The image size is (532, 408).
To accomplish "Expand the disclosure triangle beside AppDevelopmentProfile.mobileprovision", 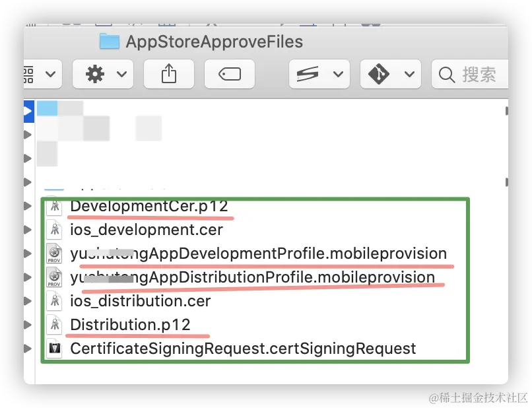I will tap(28, 254).
